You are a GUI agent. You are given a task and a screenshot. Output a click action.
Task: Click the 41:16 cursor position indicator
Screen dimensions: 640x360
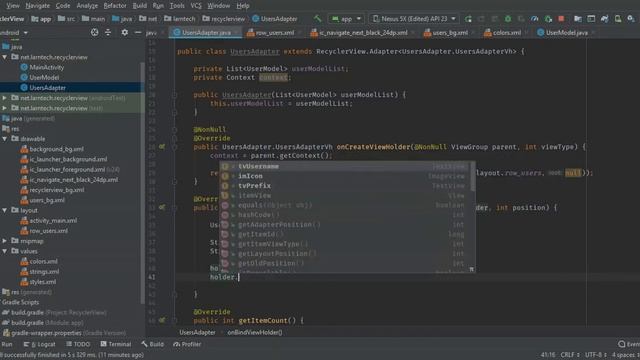point(548,355)
